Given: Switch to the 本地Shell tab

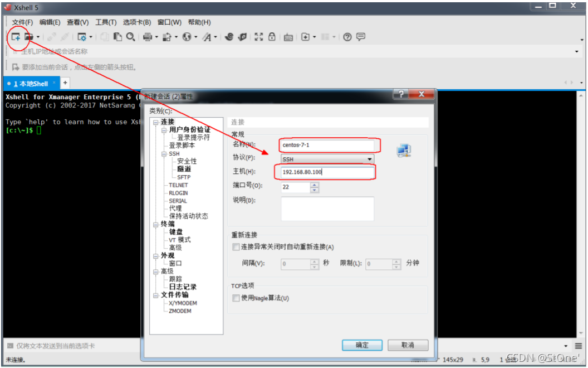Looking at the screenshot, I should coord(31,84).
